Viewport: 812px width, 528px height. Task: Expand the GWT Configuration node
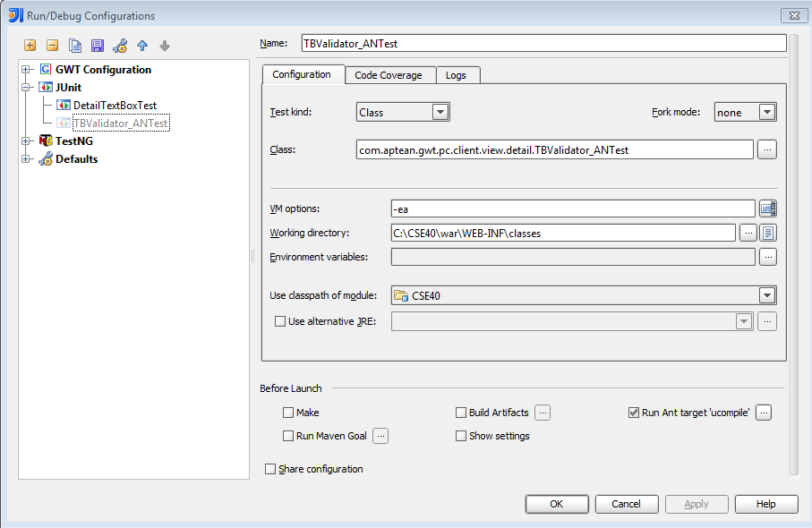pos(25,70)
